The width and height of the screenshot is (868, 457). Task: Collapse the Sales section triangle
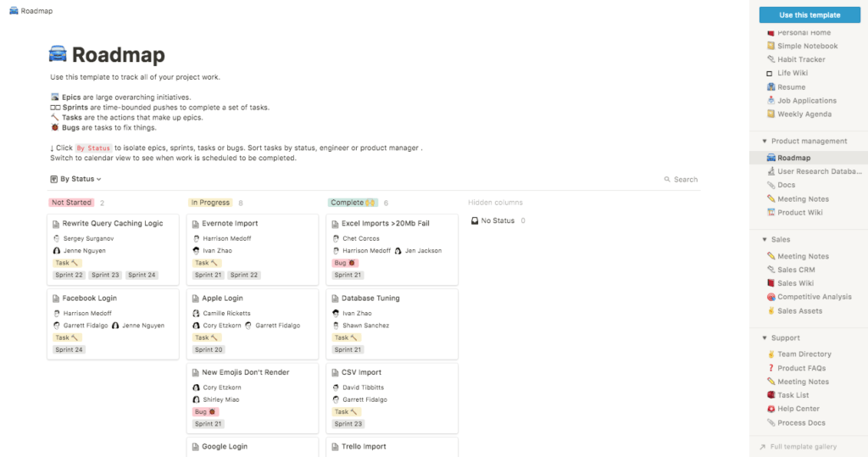click(x=764, y=239)
